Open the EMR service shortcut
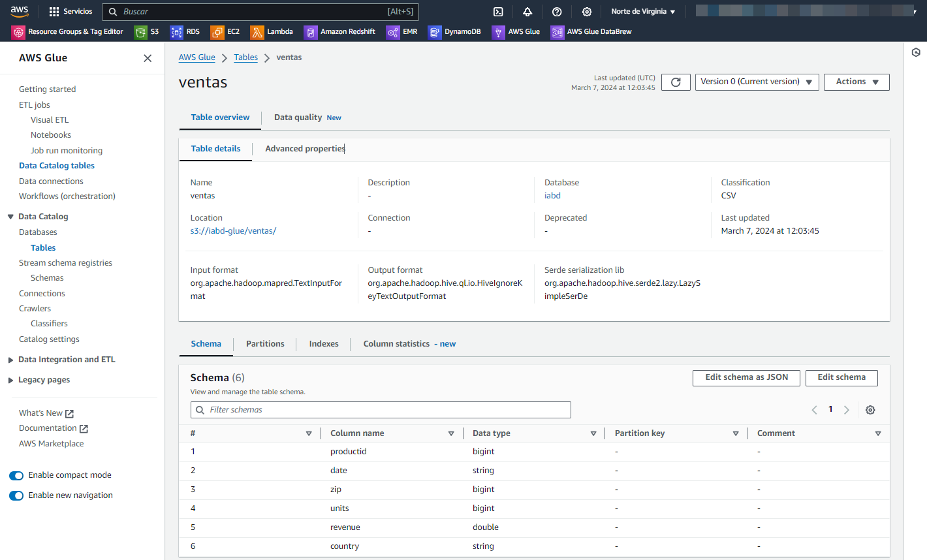This screenshot has height=560, width=927. tap(401, 31)
